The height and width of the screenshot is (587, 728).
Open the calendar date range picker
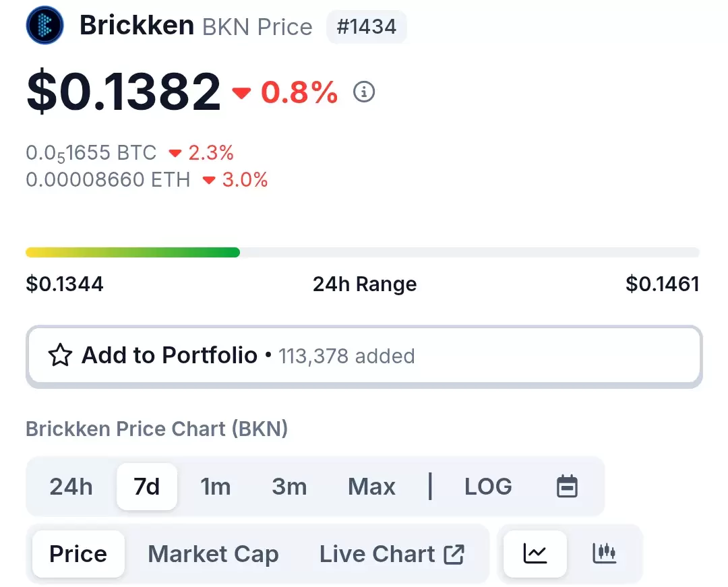[x=567, y=487]
